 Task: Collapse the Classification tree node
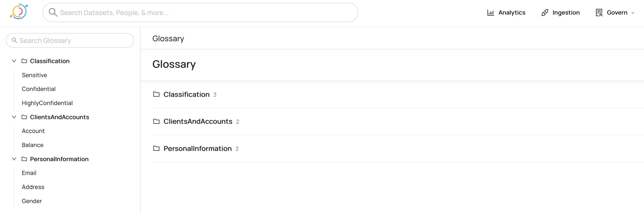click(x=14, y=61)
